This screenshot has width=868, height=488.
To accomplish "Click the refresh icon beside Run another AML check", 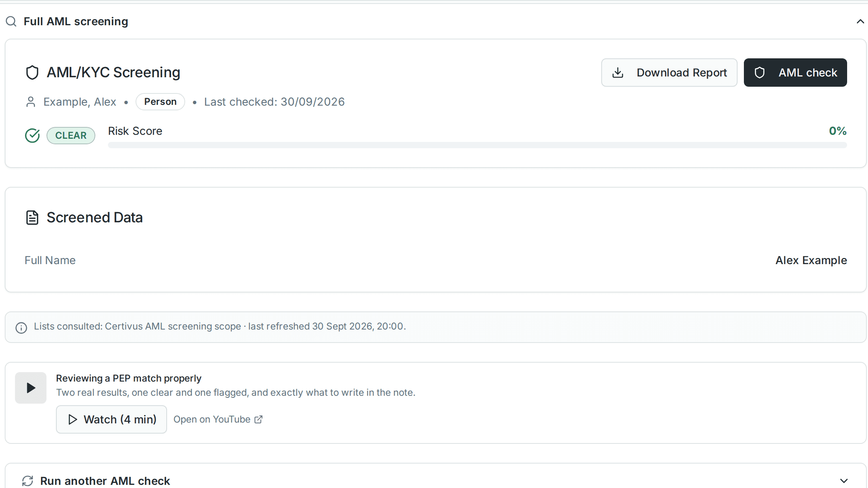I will tap(28, 481).
